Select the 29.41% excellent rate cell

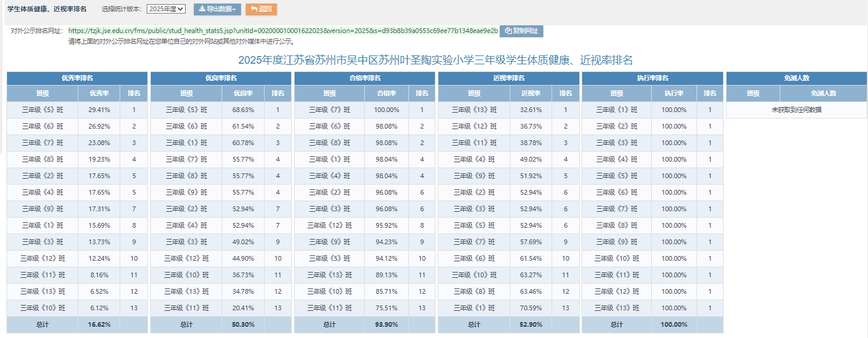click(x=99, y=110)
